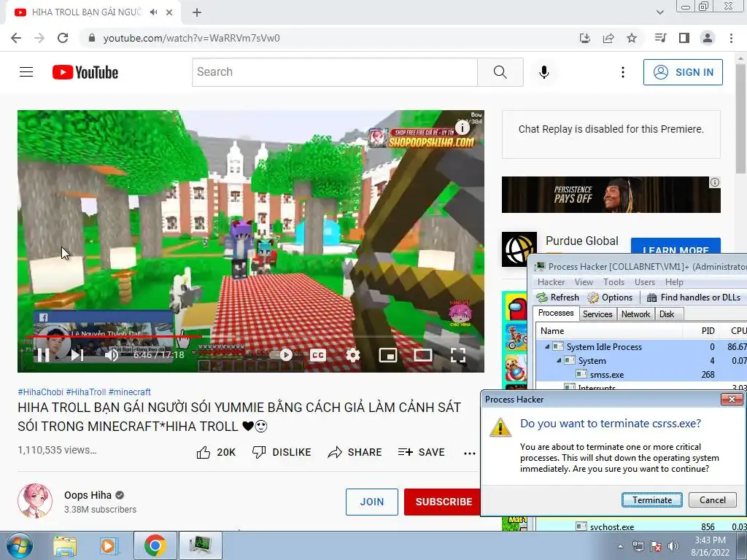Click Refresh in Process Hacker toolbar

(x=558, y=297)
